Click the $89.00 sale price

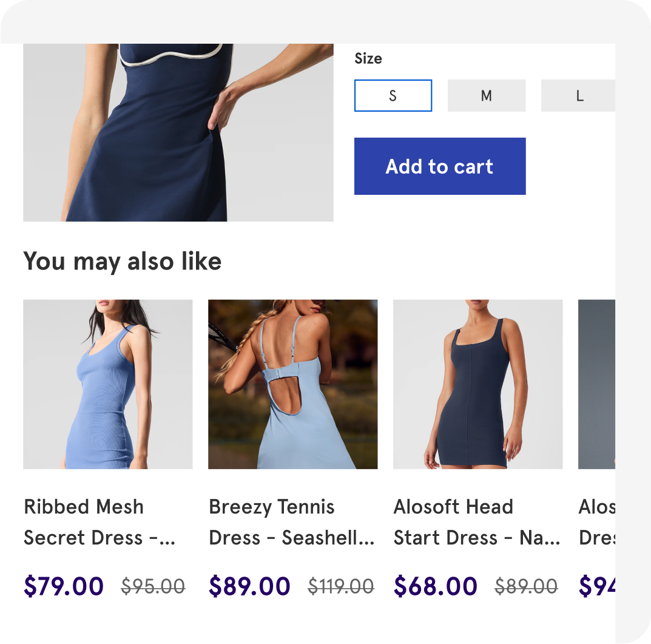pos(249,586)
